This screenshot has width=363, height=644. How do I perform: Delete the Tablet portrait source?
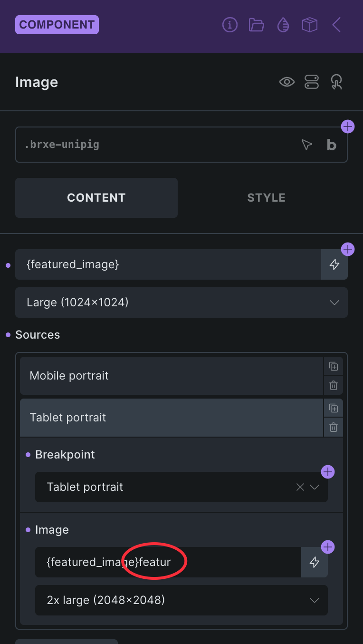tap(334, 427)
